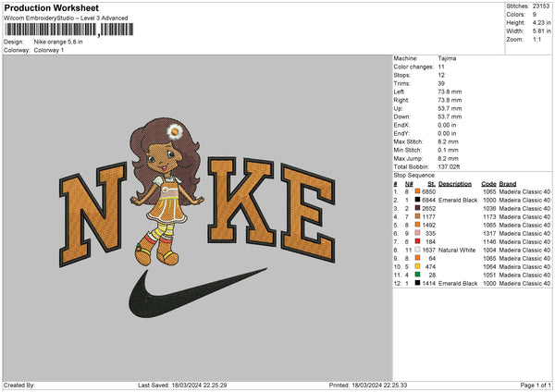
Task: Click the 'St.' column header
Action: click(431, 184)
